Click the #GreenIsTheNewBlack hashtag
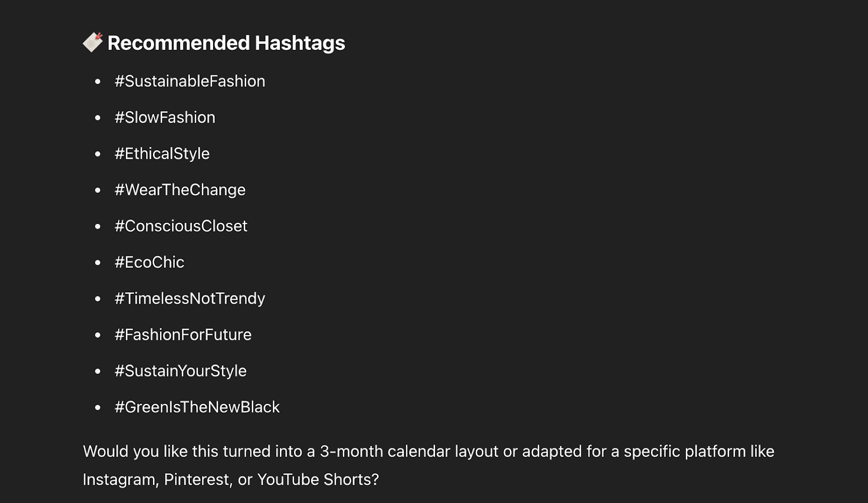Image resolution: width=868 pixels, height=503 pixels. 197,407
